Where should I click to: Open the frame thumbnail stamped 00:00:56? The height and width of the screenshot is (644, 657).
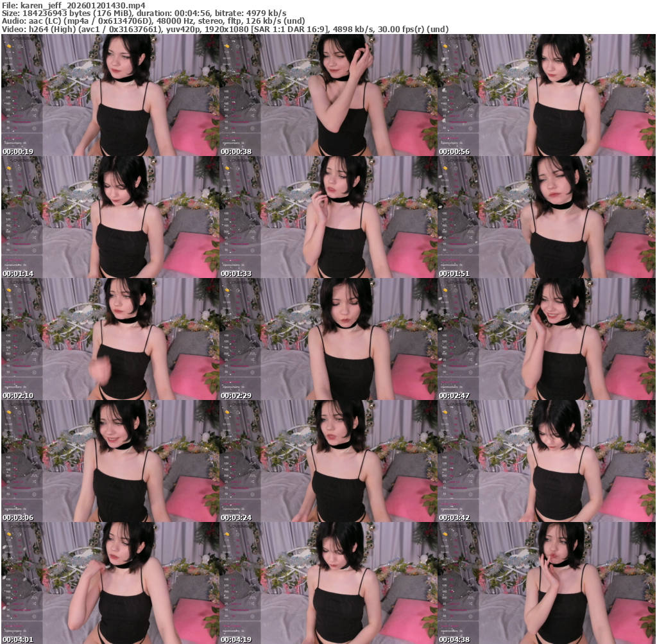click(x=547, y=95)
